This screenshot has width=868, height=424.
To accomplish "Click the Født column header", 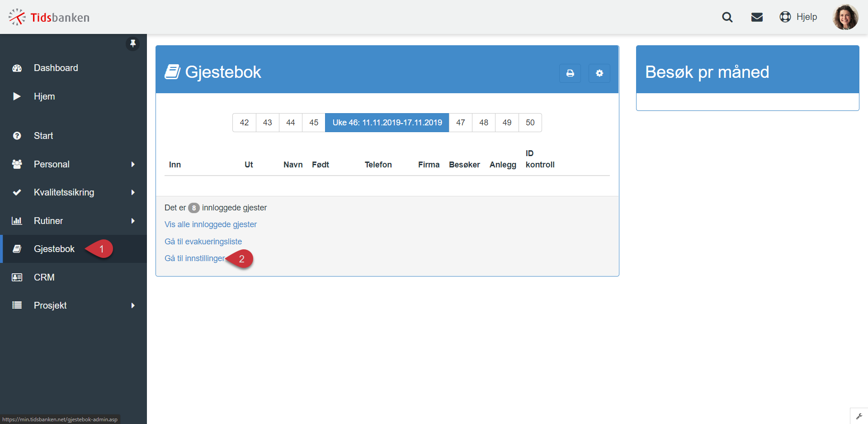I will pyautogui.click(x=321, y=165).
